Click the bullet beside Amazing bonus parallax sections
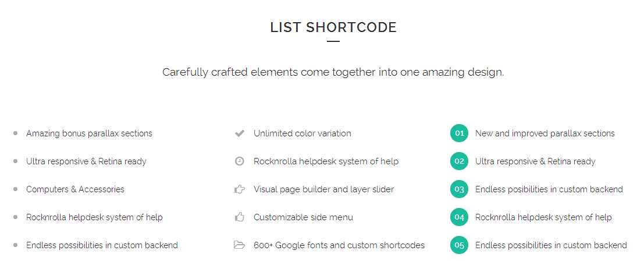 point(15,133)
